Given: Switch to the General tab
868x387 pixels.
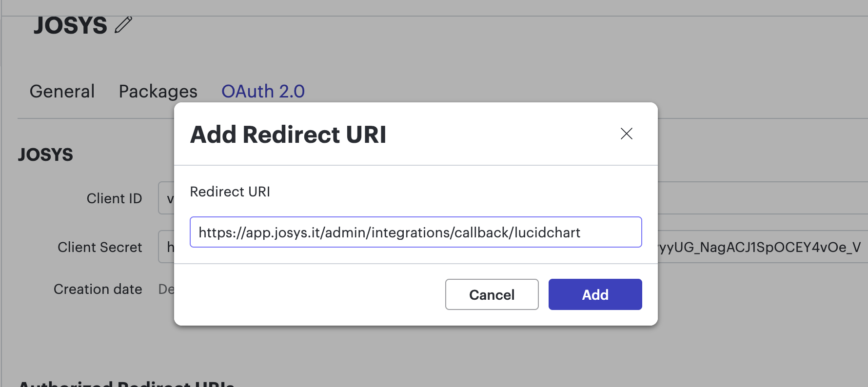Looking at the screenshot, I should pyautogui.click(x=62, y=91).
